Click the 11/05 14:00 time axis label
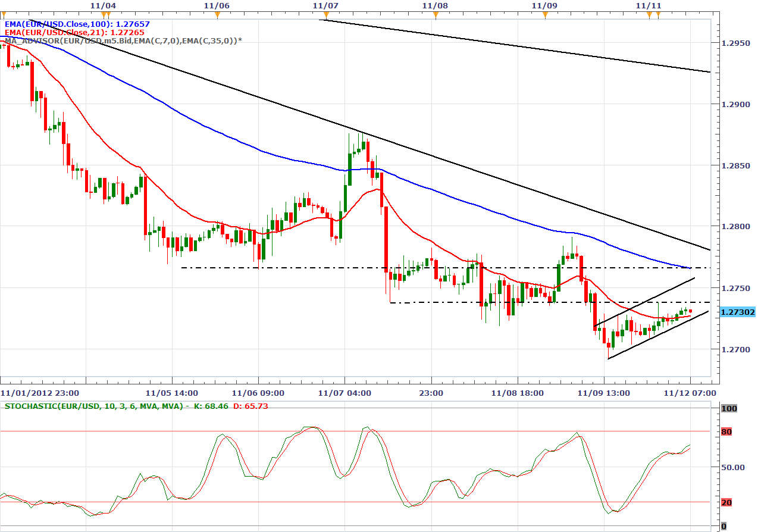 (172, 393)
